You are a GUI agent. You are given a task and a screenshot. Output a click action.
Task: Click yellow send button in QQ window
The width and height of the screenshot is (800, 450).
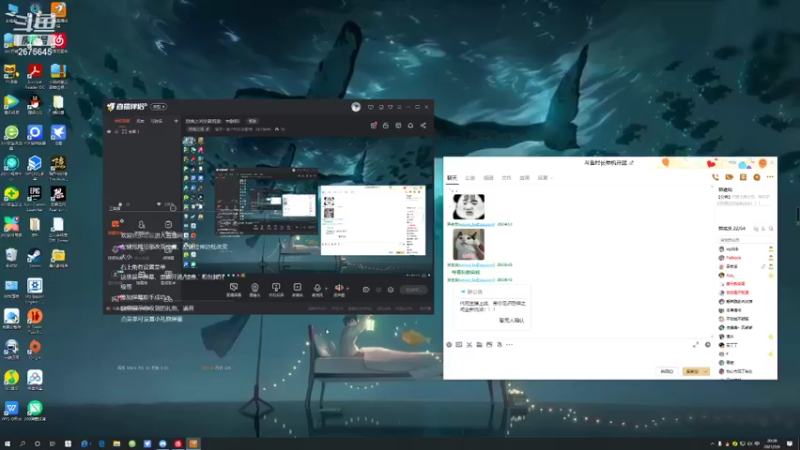(x=692, y=371)
